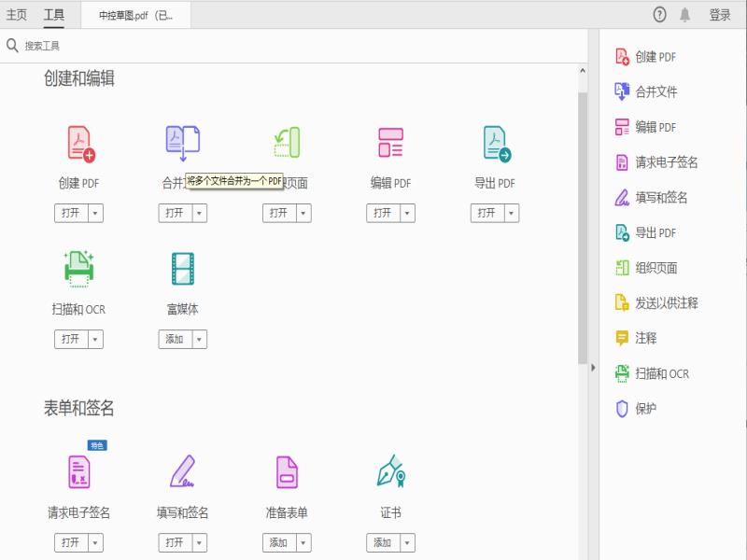747x560 pixels.
Task: Open the notifications bell icon
Action: [x=685, y=14]
